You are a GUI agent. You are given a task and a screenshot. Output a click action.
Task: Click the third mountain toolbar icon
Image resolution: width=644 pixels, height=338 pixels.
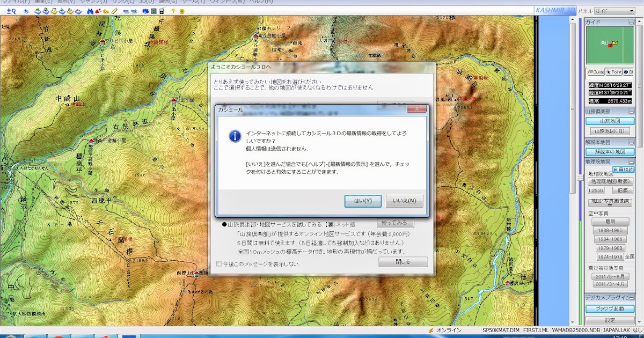[x=54, y=11]
